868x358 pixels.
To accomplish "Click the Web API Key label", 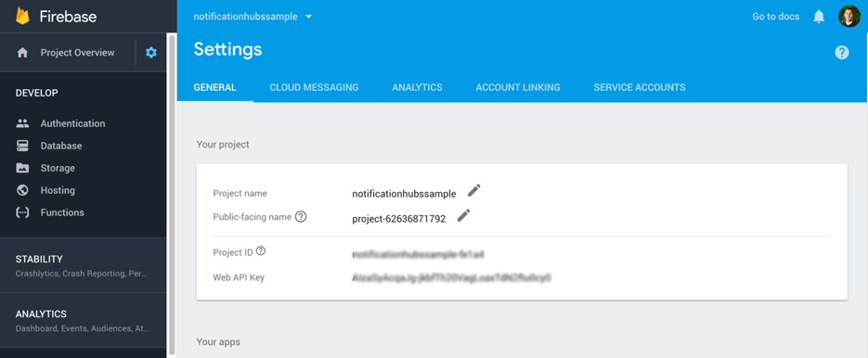I will 239,277.
